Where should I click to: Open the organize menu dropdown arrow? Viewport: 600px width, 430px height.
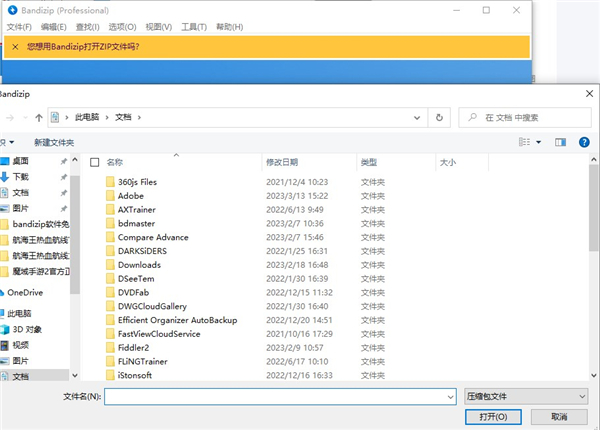click(11, 142)
